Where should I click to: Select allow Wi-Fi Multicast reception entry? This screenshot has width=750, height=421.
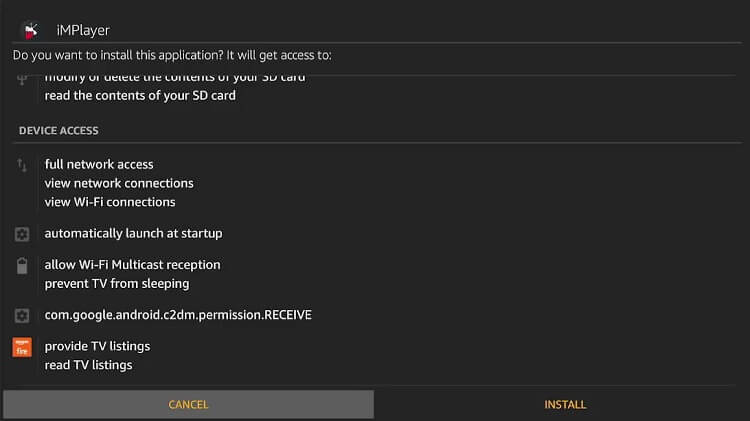[x=132, y=265]
